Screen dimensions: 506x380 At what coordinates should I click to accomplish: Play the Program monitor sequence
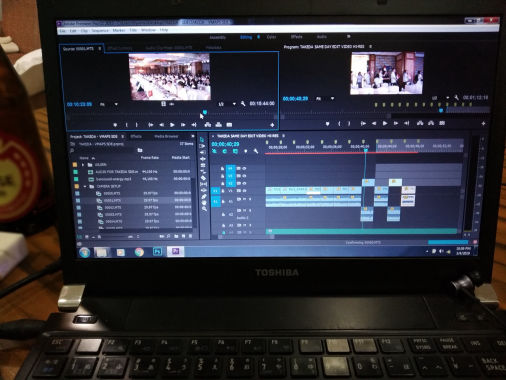pos(385,123)
